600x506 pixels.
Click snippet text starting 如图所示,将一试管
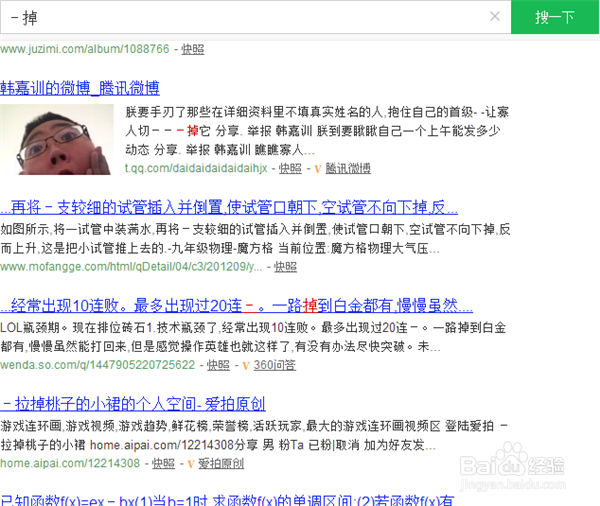[x=255, y=239]
